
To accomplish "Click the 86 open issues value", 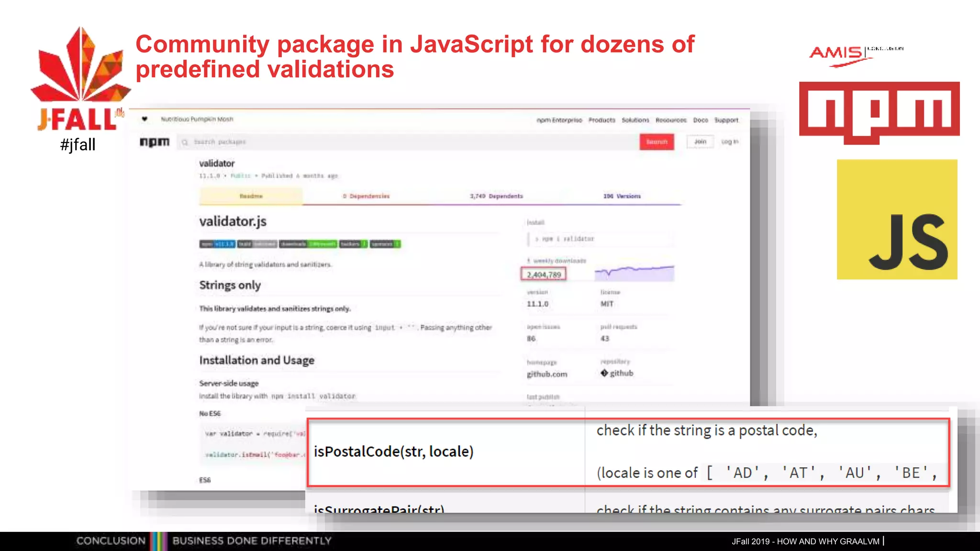I will (531, 338).
